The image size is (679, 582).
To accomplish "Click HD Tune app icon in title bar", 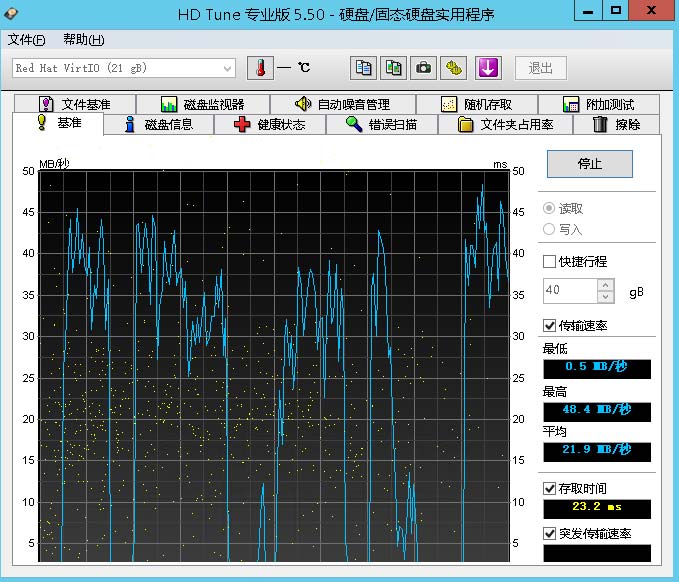I will [10, 14].
